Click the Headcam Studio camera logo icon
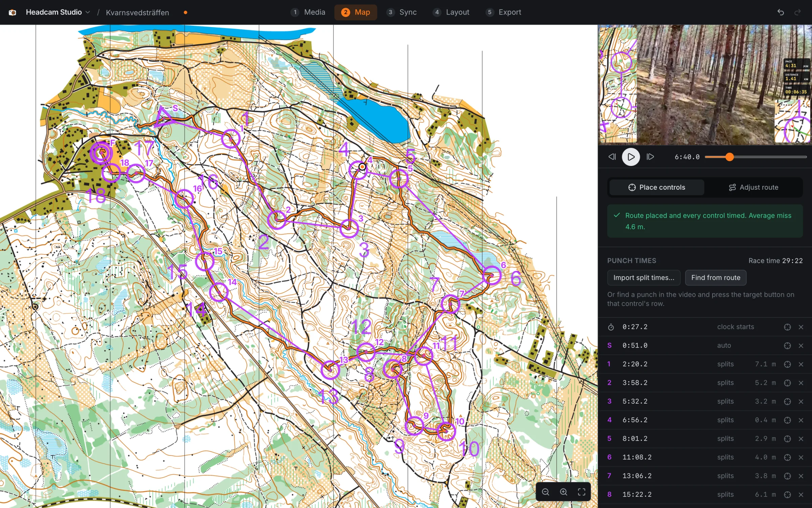Screen dimensions: 812x508 (x=13, y=13)
